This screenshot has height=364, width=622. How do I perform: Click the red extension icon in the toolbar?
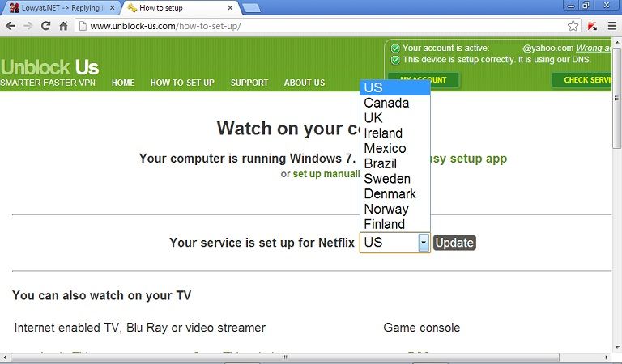pos(592,26)
